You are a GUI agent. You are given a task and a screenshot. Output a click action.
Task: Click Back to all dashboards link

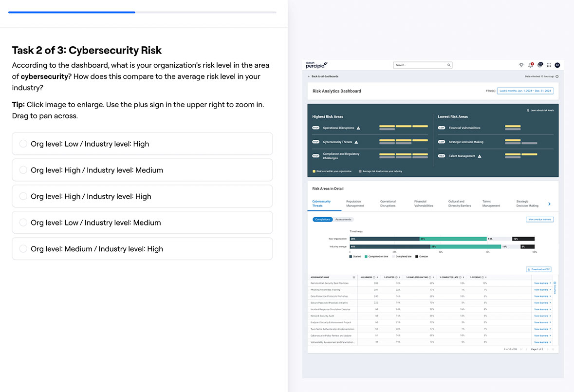323,76
